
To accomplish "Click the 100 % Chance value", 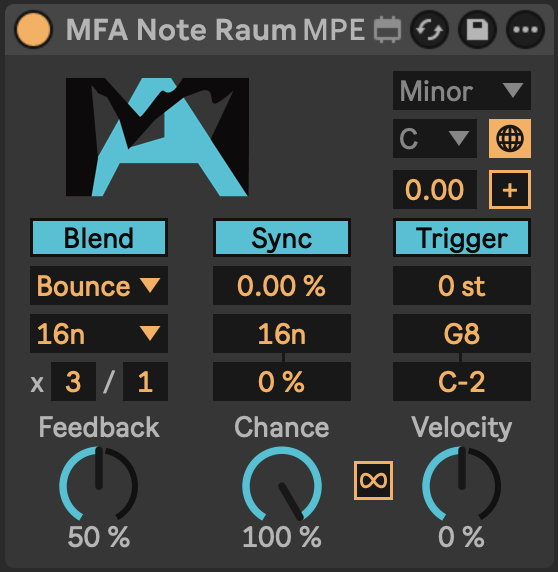I will [x=282, y=537].
